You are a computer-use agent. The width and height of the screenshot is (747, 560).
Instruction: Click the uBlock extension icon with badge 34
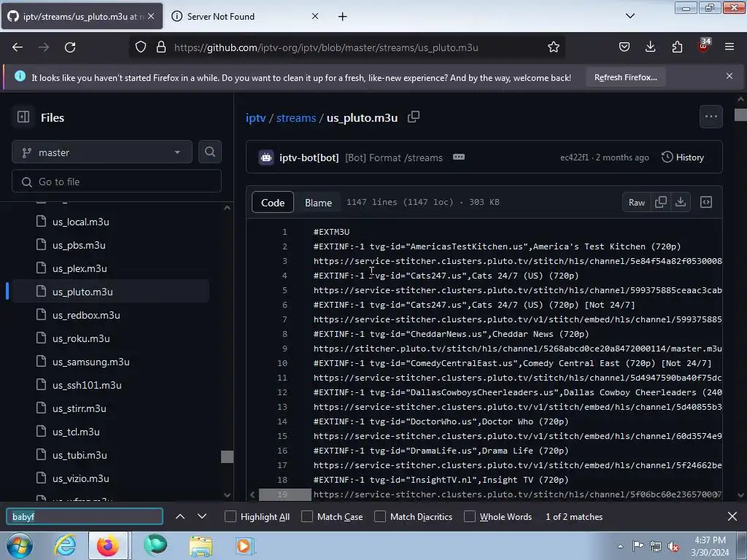tap(704, 46)
